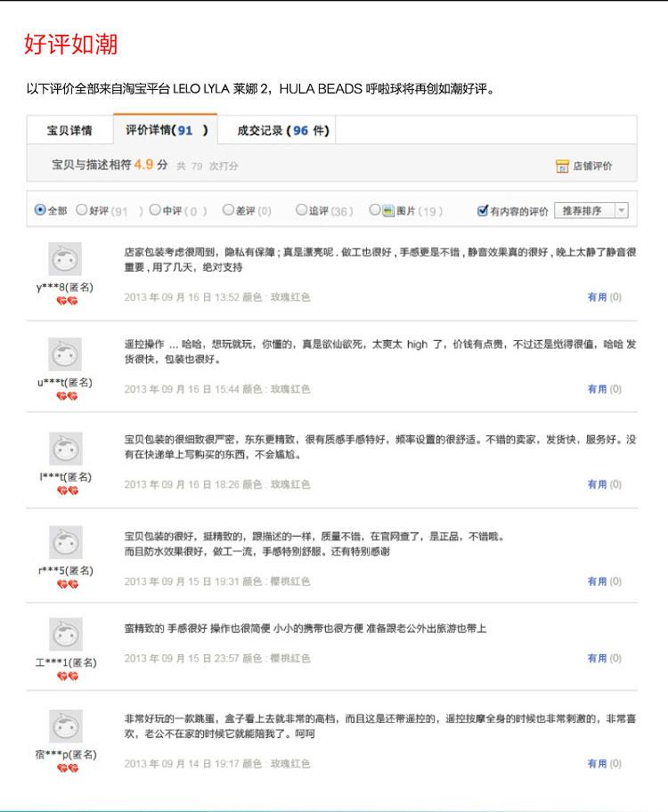This screenshot has width=668, height=812.
Task: Select the 全部 radio button
Action: (40, 211)
